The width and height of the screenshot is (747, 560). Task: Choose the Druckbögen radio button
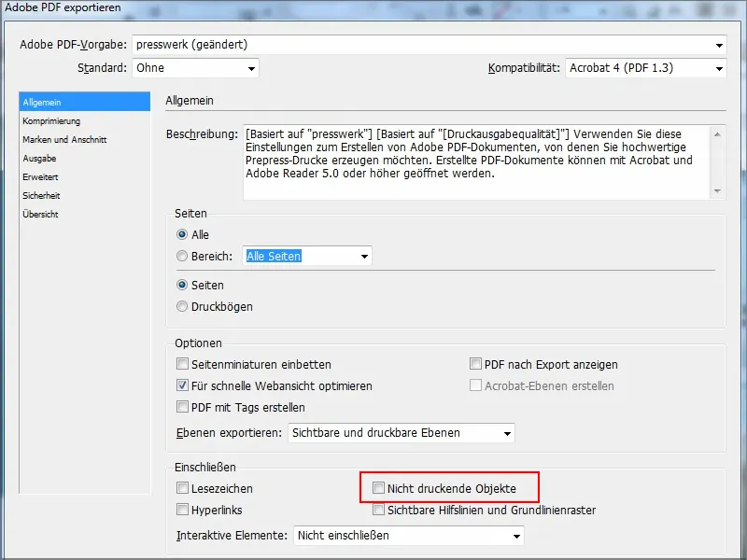[182, 307]
